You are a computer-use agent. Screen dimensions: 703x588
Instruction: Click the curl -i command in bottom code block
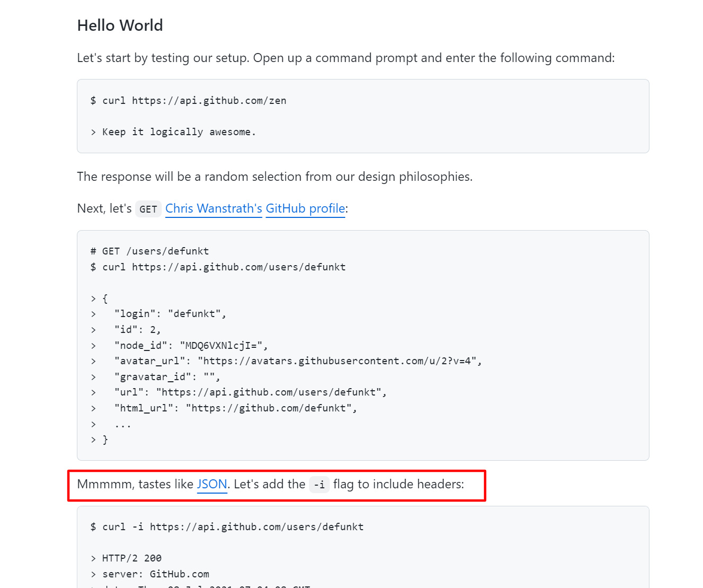(227, 526)
